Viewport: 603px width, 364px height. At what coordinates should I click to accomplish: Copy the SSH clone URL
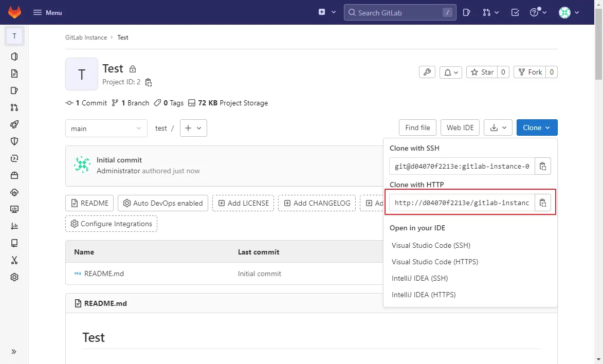543,166
